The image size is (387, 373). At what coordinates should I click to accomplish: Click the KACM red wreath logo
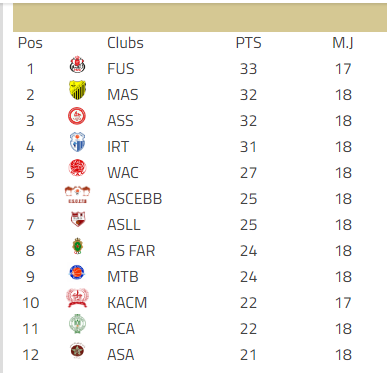(x=77, y=298)
